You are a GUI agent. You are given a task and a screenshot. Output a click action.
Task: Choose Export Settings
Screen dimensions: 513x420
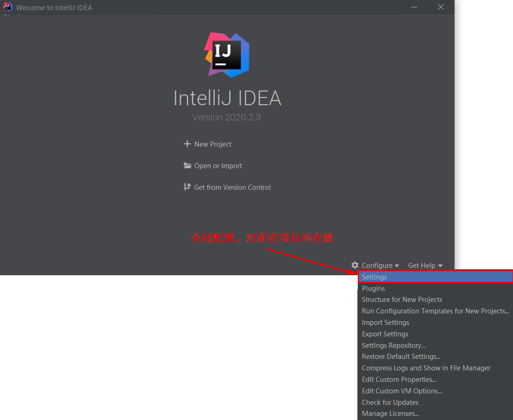tap(435, 334)
